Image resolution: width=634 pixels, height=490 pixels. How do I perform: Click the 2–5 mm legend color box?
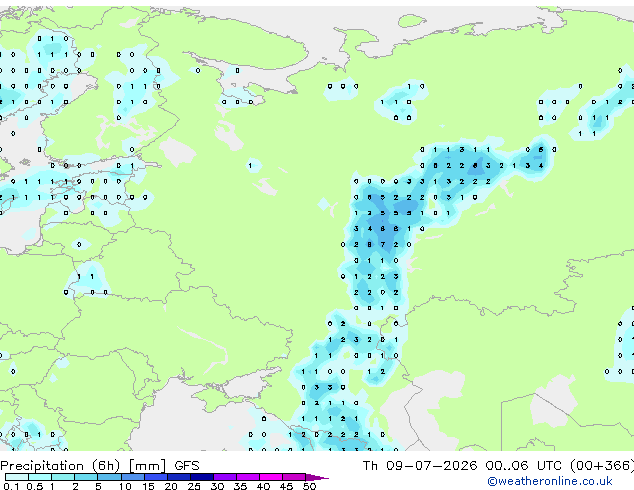coord(86,477)
